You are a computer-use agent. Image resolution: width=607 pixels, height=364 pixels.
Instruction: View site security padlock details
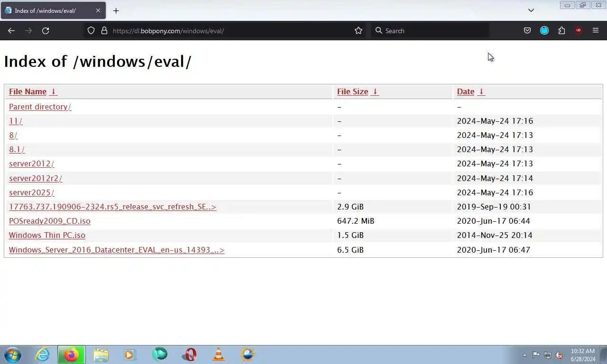pyautogui.click(x=104, y=30)
